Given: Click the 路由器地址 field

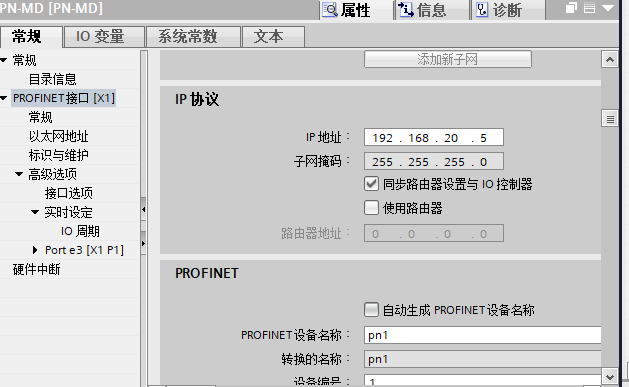Looking at the screenshot, I should pyautogui.click(x=434, y=233).
